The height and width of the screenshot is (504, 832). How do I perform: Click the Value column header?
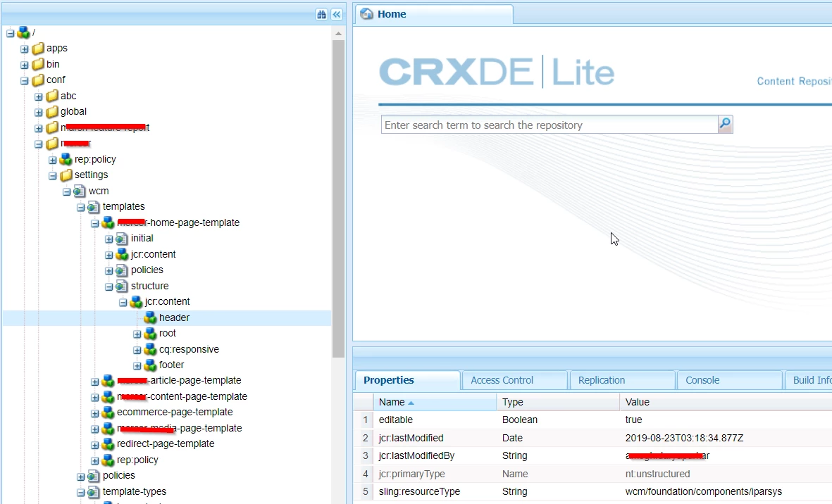click(726, 402)
